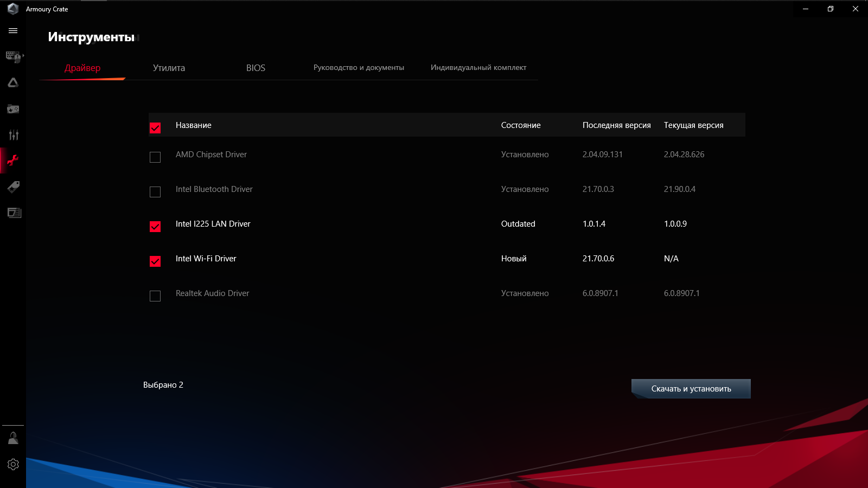Select the AMD Chipset Driver name
868x488 pixels.
coord(211,155)
